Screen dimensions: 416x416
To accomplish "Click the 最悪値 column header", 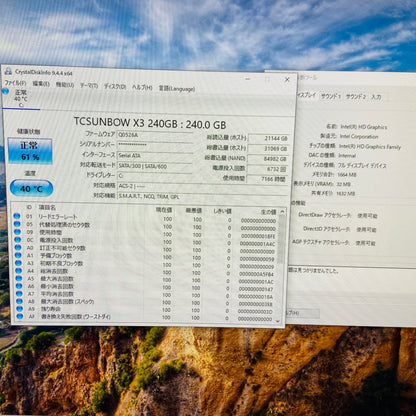I will [194, 211].
